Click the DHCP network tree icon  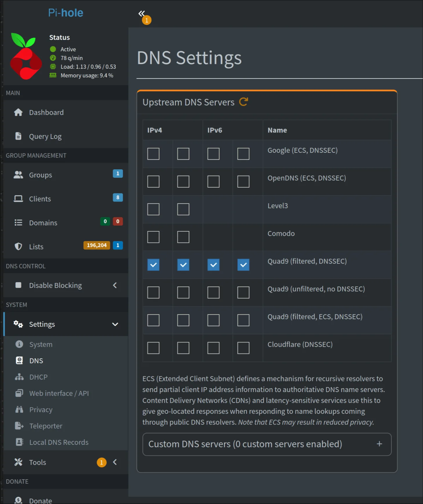(x=19, y=377)
